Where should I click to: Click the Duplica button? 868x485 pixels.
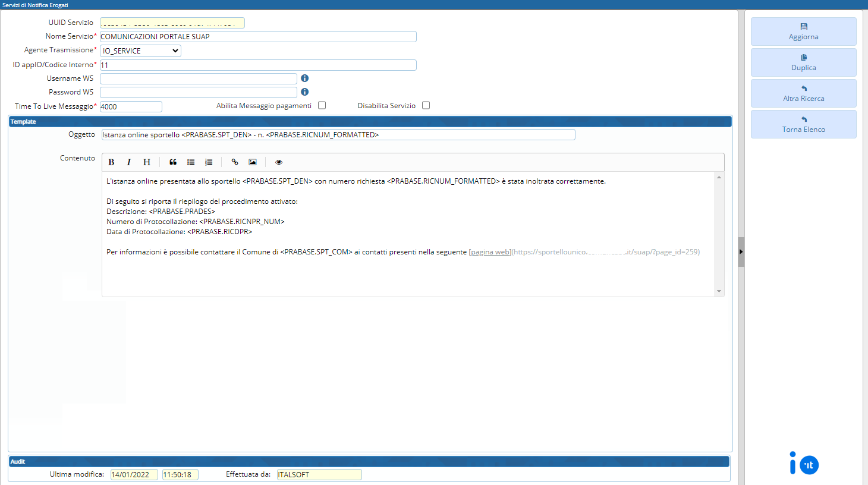[x=803, y=62]
